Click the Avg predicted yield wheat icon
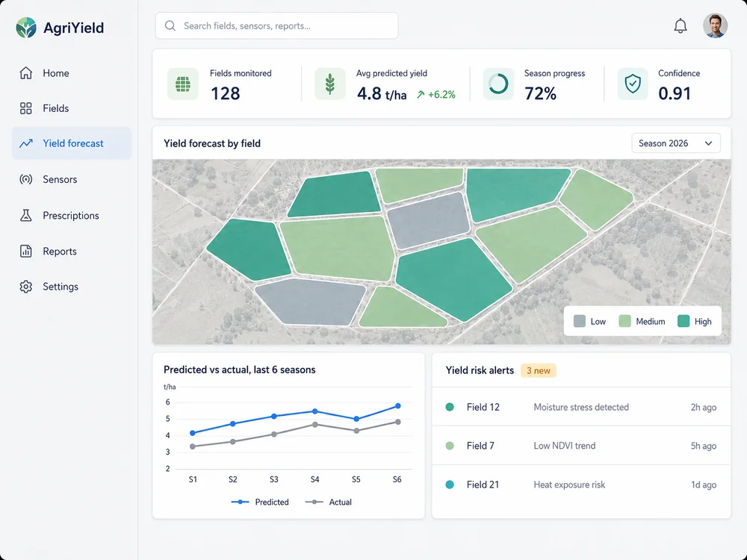 pyautogui.click(x=329, y=84)
